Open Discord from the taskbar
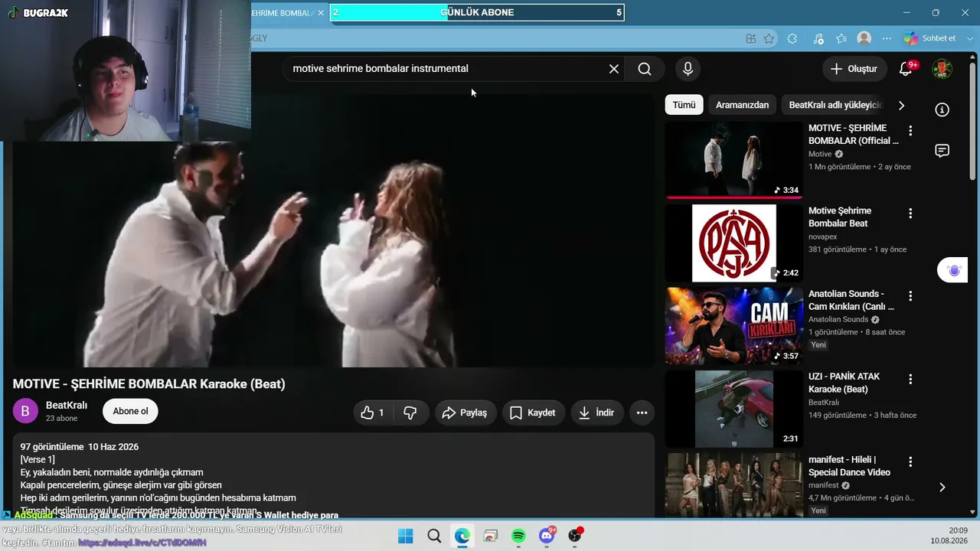 pos(547,536)
